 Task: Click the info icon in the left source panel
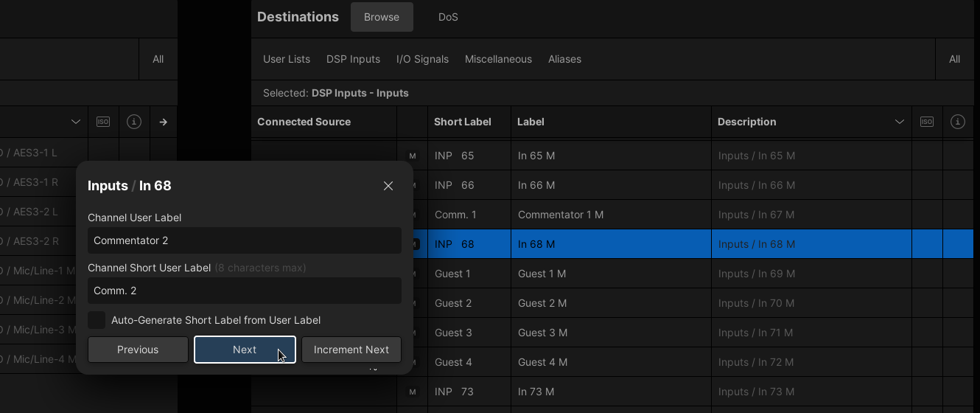pyautogui.click(x=133, y=122)
